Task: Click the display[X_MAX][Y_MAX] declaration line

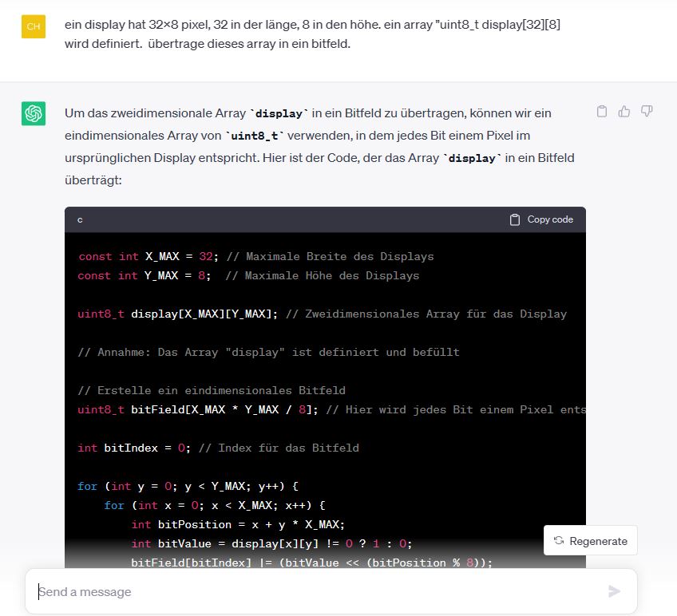Action: [322, 314]
